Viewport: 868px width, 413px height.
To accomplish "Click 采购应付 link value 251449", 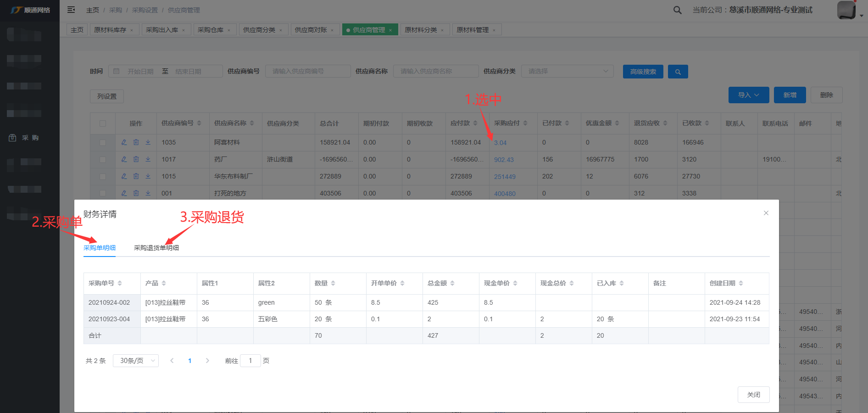I will click(505, 177).
